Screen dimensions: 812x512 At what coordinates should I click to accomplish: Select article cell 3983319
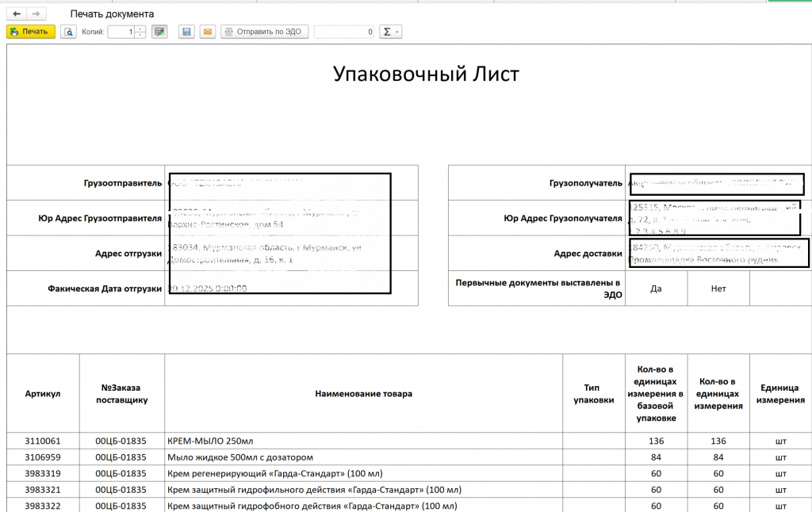click(x=43, y=473)
